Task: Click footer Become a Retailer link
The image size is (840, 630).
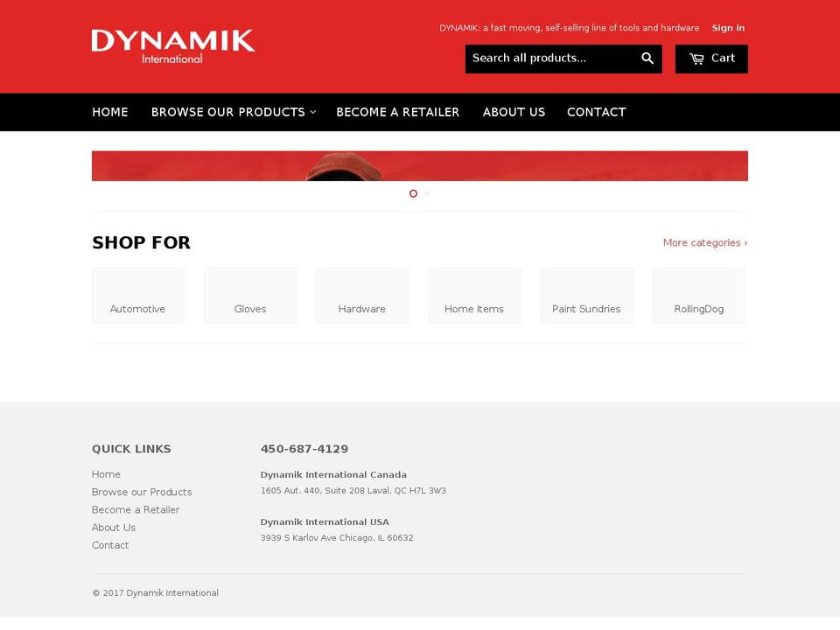Action: 136,509
